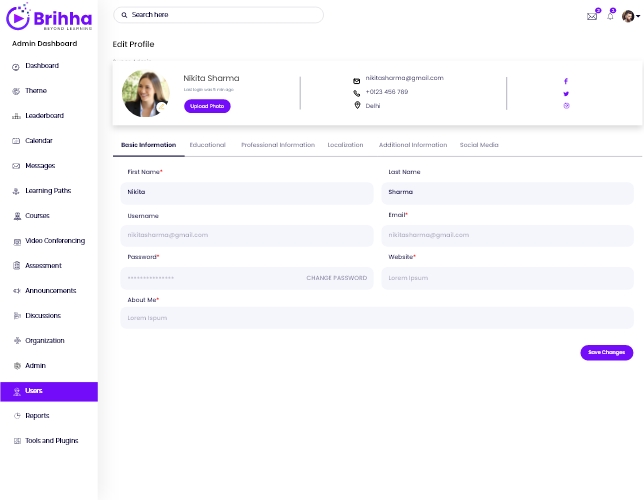Open the Social Media tab
Screen dimensions: 644x500
[479, 145]
